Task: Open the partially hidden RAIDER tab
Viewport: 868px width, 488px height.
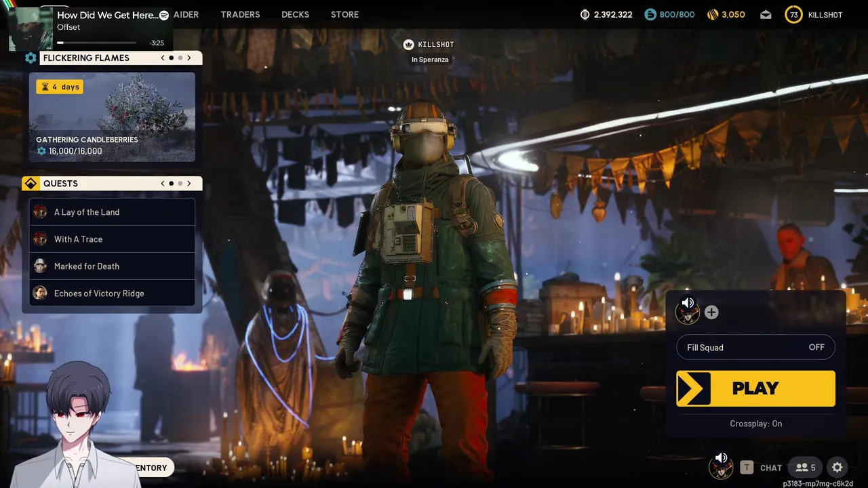Action: [186, 15]
